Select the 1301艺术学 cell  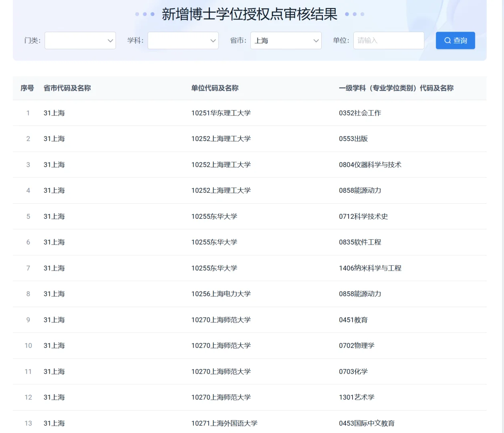pos(357,397)
